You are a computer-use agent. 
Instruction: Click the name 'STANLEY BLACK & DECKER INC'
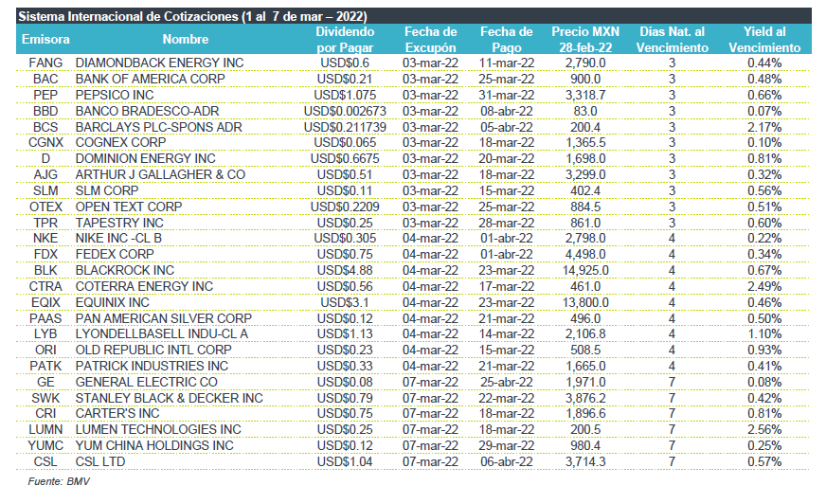click(x=170, y=399)
